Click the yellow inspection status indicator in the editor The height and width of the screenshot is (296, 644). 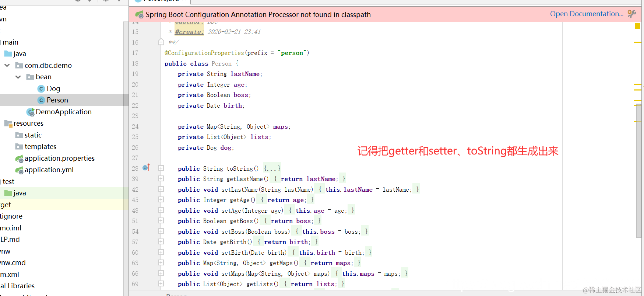tap(637, 26)
